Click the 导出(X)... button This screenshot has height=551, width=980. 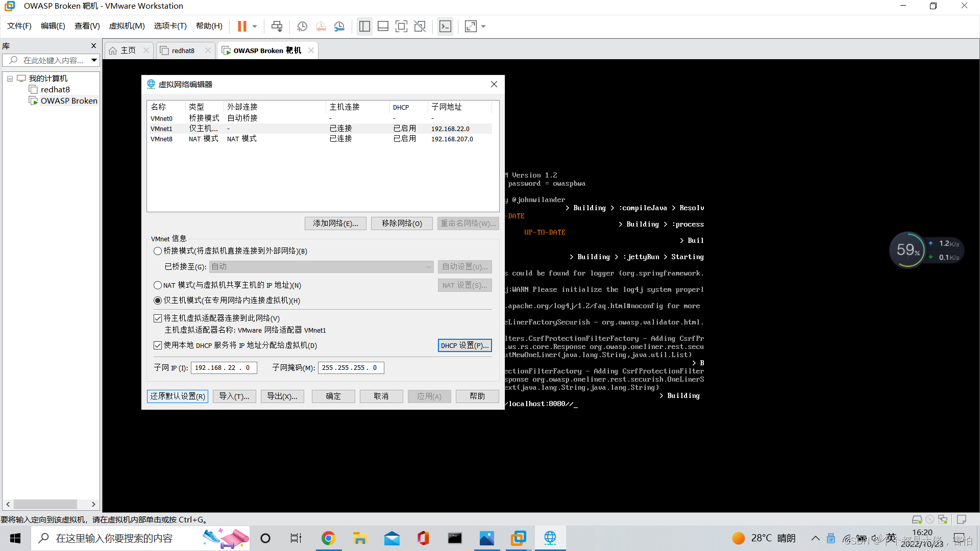click(x=282, y=396)
